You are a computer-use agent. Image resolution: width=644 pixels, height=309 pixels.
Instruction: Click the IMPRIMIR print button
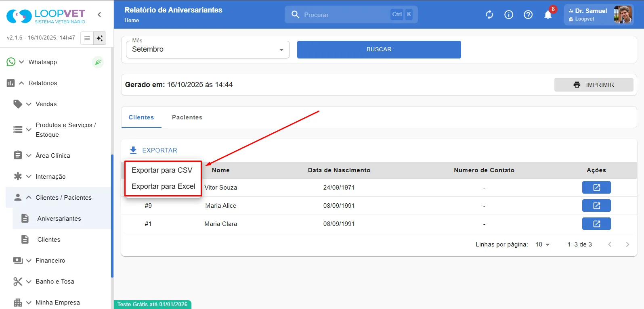click(x=594, y=85)
